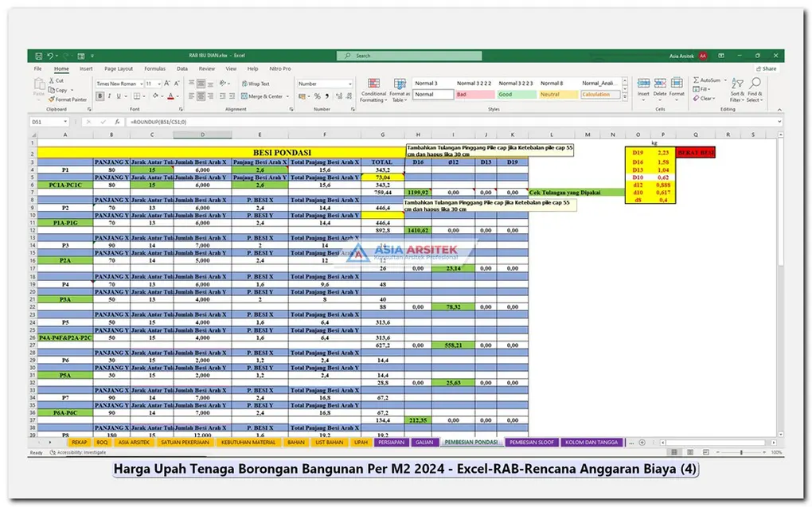Toggle middle vertical alignment
This screenshot has height=507, width=812.
pyautogui.click(x=201, y=84)
